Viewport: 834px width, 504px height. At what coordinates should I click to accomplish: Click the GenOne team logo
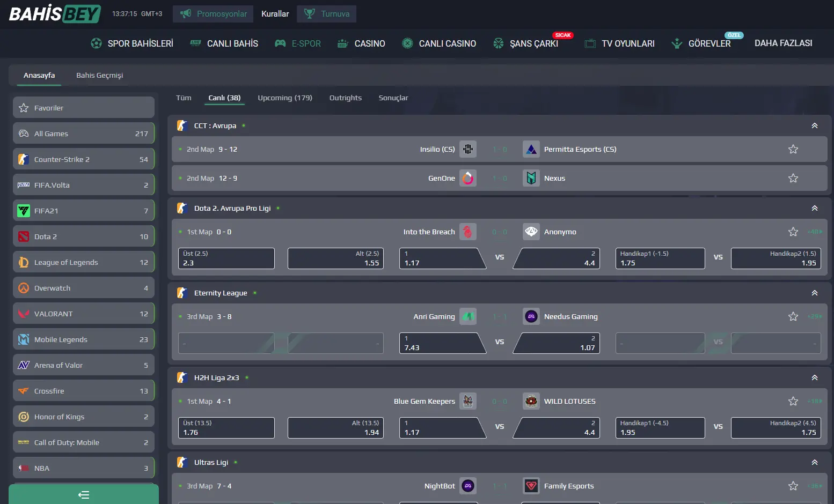click(468, 178)
